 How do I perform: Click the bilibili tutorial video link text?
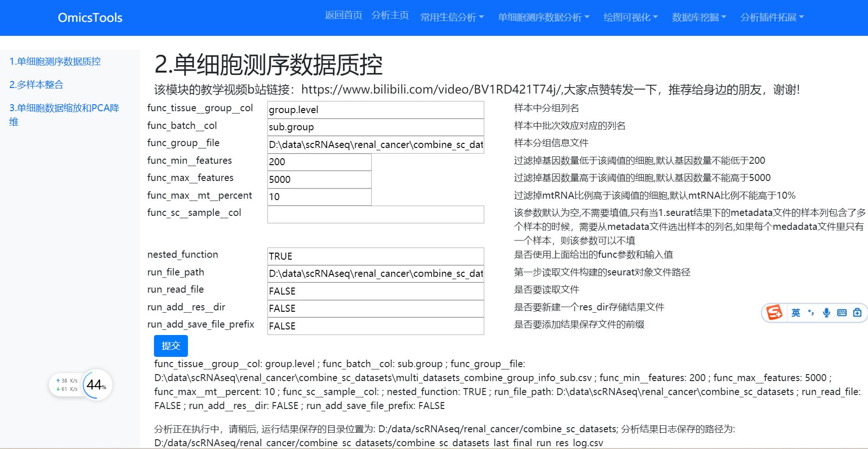(x=431, y=89)
